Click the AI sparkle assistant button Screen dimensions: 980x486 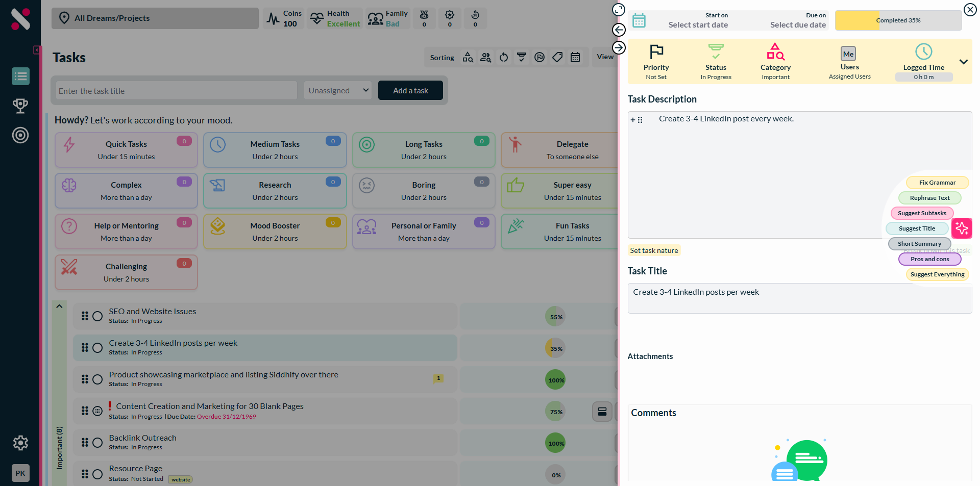[x=962, y=228]
